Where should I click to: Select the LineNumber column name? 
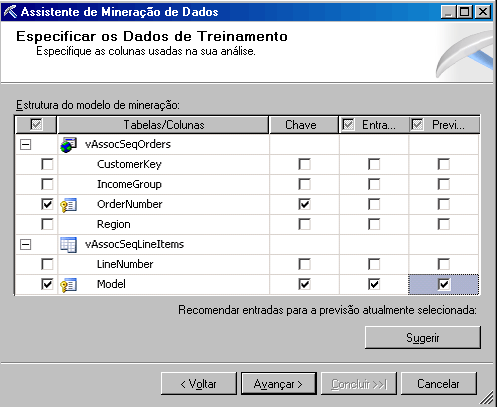125,264
